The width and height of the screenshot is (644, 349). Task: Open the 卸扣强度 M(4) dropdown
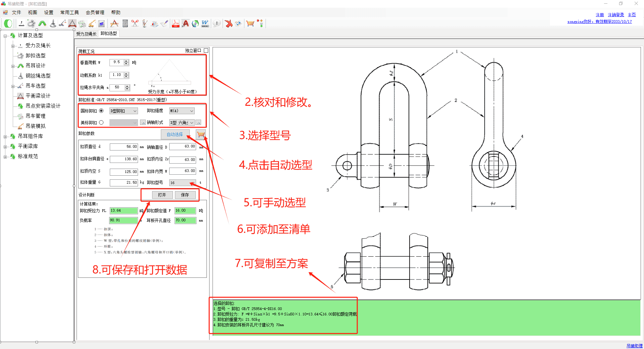tap(182, 111)
